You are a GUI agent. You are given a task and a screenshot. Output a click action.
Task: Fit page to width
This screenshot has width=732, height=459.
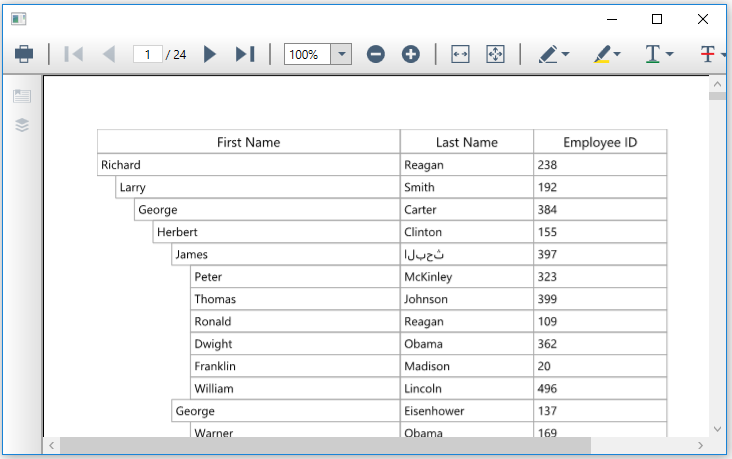[x=460, y=54]
